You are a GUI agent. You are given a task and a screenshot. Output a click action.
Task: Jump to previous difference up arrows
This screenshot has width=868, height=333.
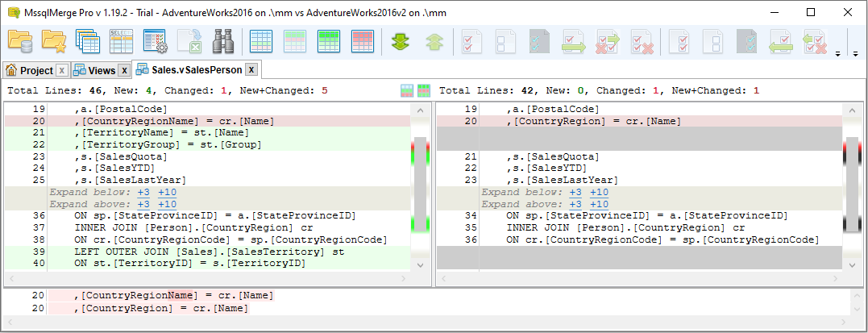[x=434, y=42]
